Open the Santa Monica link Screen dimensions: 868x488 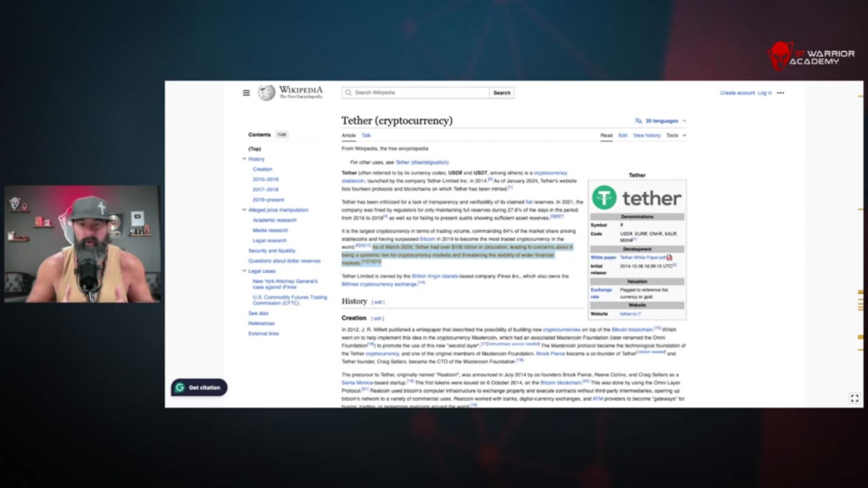click(357, 382)
